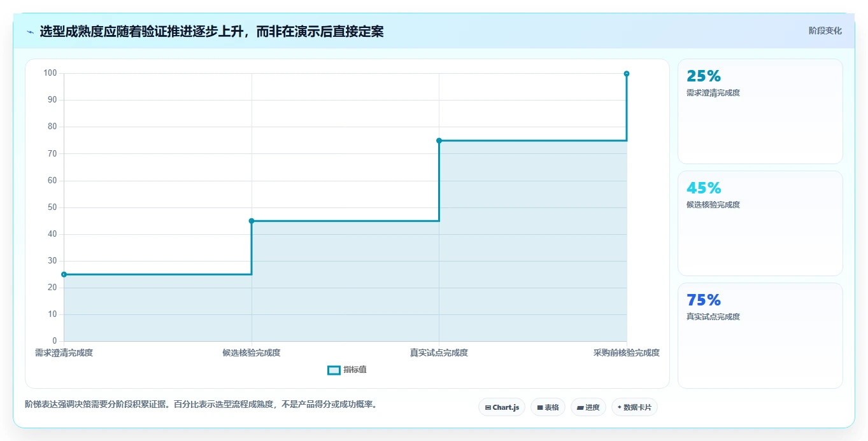
Task: Open the 75% 真实试点完成度 card
Action: pos(760,335)
